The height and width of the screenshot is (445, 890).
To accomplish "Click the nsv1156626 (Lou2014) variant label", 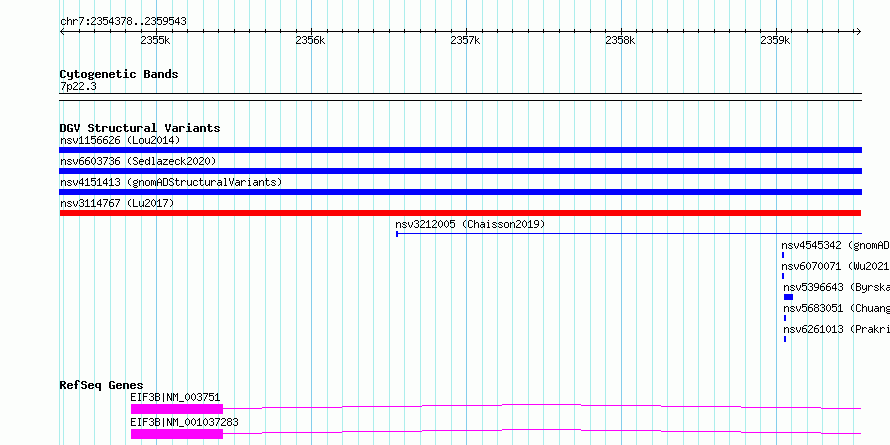I will click(120, 140).
